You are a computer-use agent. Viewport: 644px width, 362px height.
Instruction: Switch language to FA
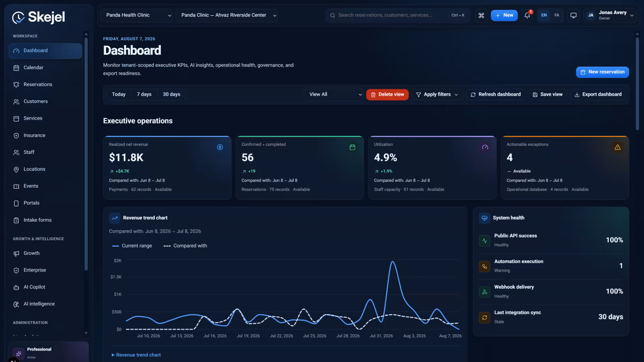(x=557, y=15)
